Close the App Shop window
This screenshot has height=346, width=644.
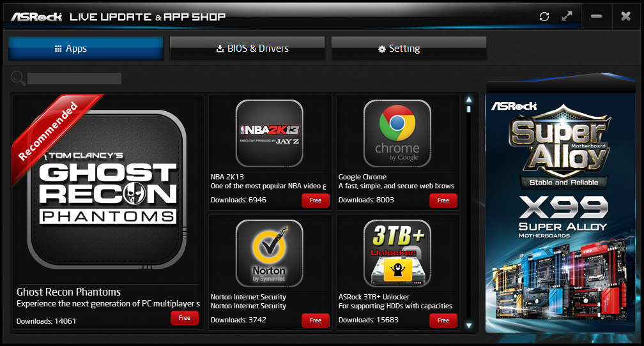click(x=625, y=17)
